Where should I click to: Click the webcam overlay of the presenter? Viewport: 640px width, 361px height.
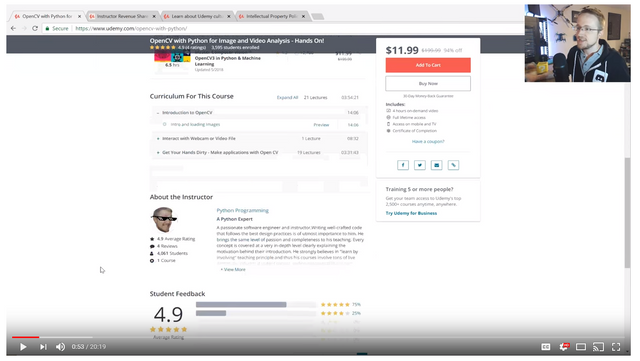[x=577, y=43]
